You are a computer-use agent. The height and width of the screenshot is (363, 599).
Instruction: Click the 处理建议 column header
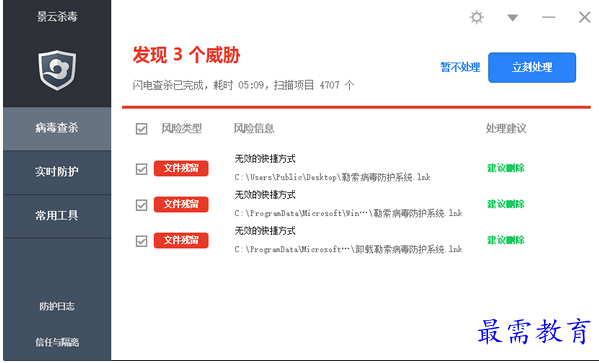506,128
